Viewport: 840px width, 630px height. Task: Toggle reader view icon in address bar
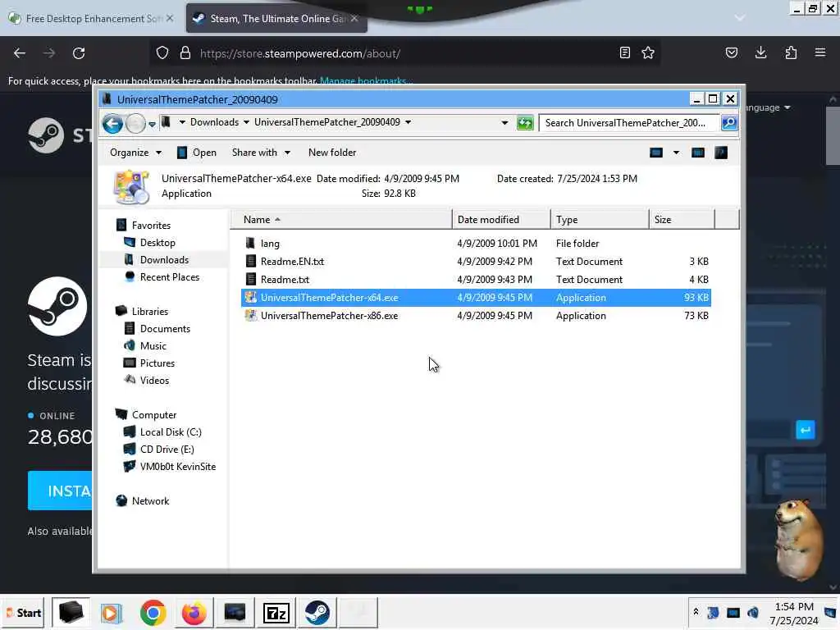click(624, 52)
